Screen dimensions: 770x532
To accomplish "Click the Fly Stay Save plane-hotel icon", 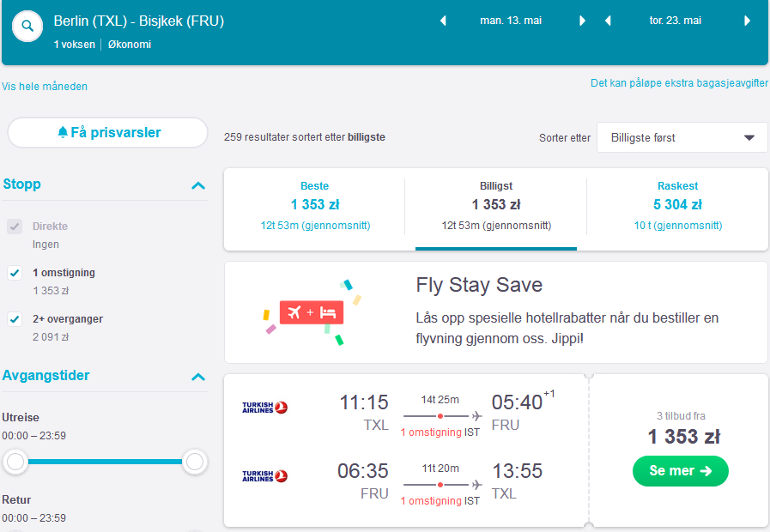I will 312,312.
